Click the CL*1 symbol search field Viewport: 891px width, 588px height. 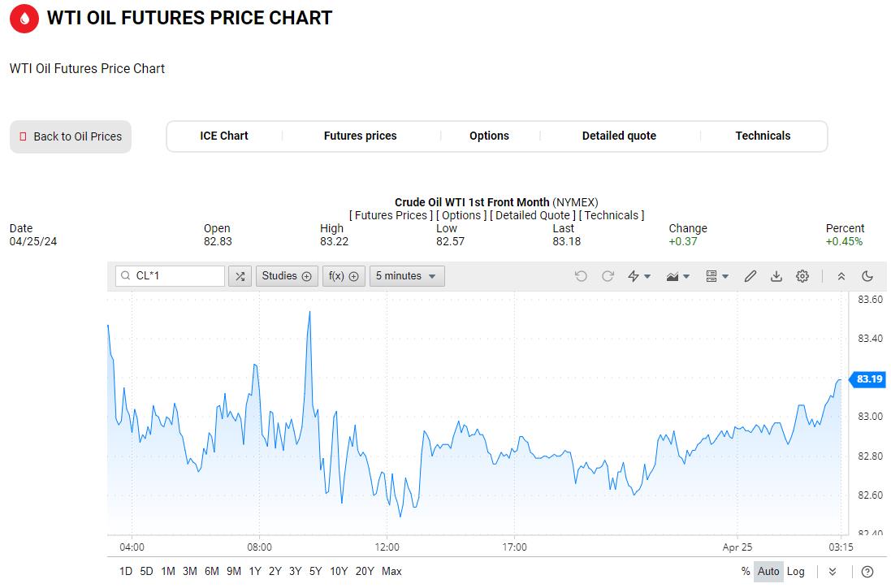[x=170, y=276]
